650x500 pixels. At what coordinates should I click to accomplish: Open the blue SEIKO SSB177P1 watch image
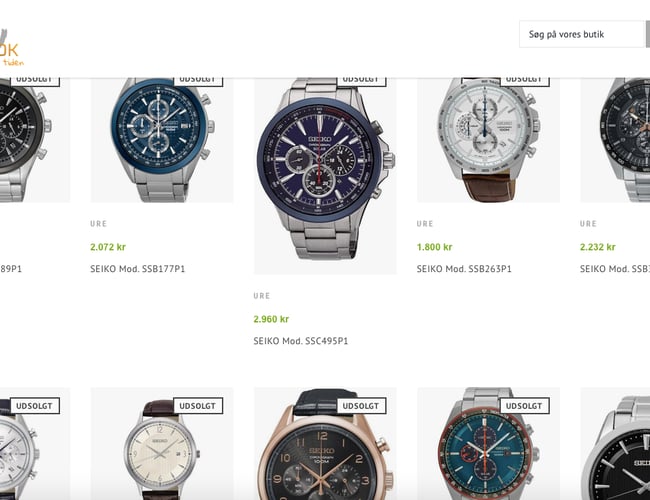pyautogui.click(x=162, y=140)
